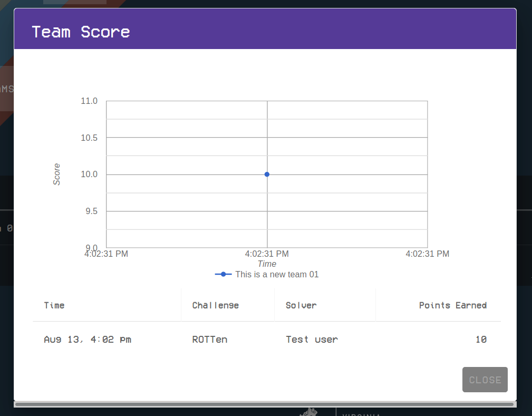Click the Test user solver cell in the row
This screenshot has height=416, width=532.
coord(312,339)
